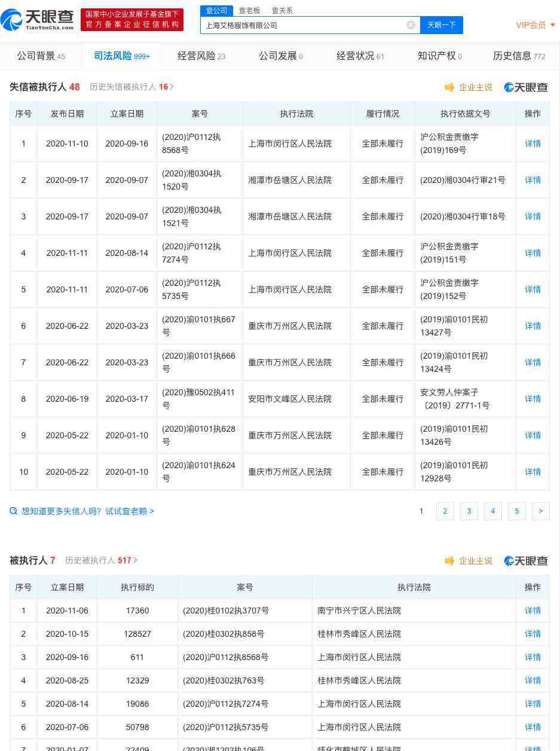
Task: Open the 公司发展 tab
Action: (281, 56)
